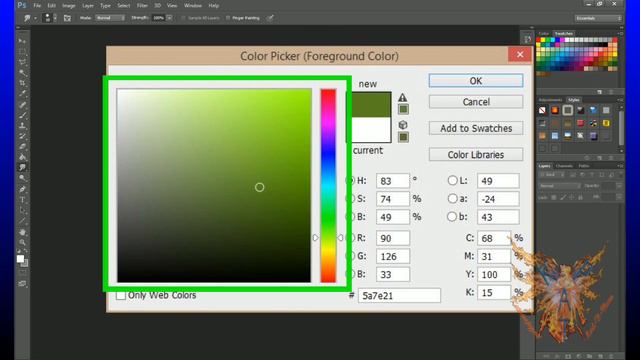The image size is (640, 360).
Task: Click Add to Swatches button
Action: tap(476, 128)
